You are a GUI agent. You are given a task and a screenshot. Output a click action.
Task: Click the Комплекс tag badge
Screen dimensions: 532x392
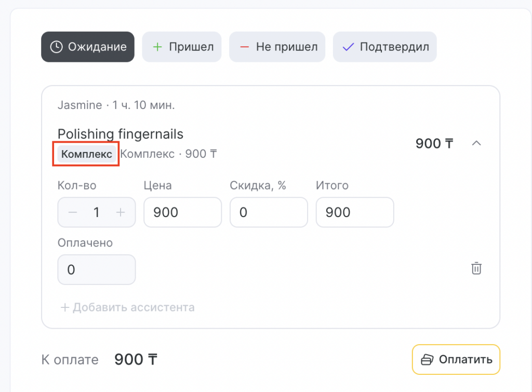(86, 154)
